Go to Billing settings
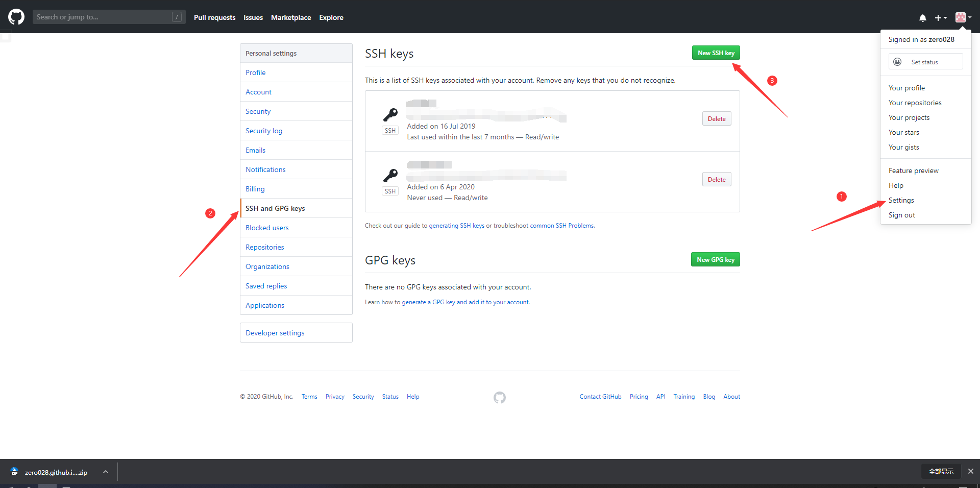980x488 pixels. click(x=296, y=189)
